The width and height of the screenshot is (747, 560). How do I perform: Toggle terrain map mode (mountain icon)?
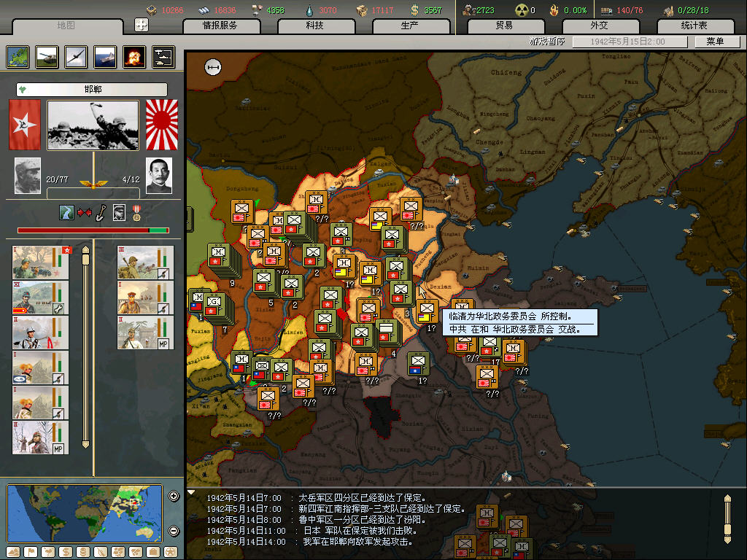(13, 552)
